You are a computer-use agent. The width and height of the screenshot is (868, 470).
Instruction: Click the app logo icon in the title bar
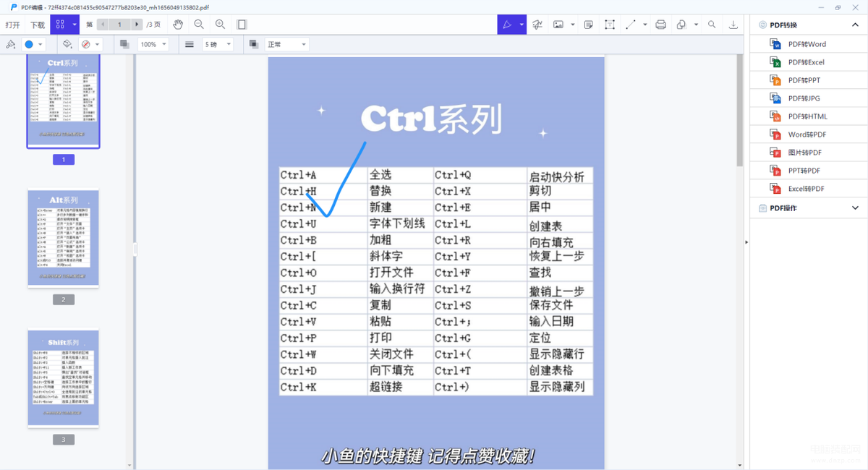(13, 7)
